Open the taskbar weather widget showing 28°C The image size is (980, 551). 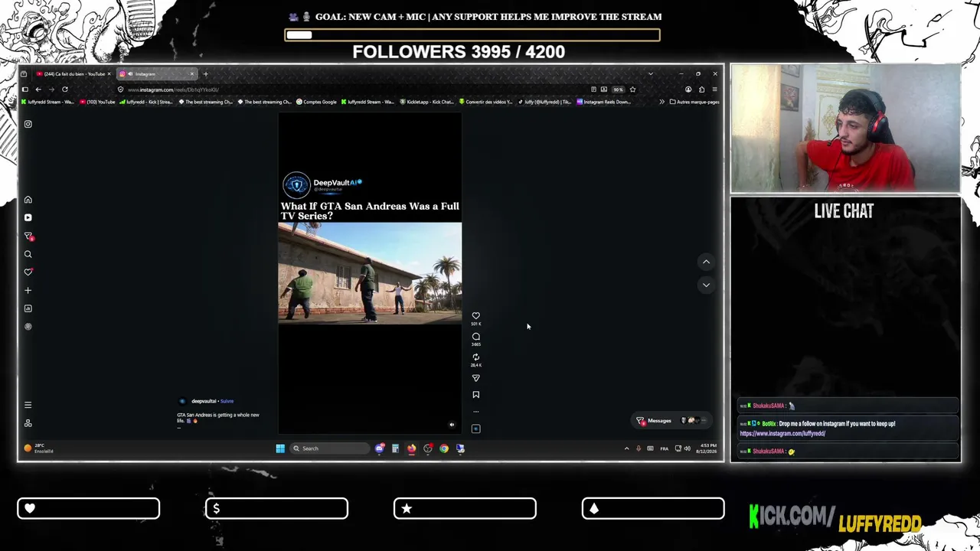[x=39, y=448]
